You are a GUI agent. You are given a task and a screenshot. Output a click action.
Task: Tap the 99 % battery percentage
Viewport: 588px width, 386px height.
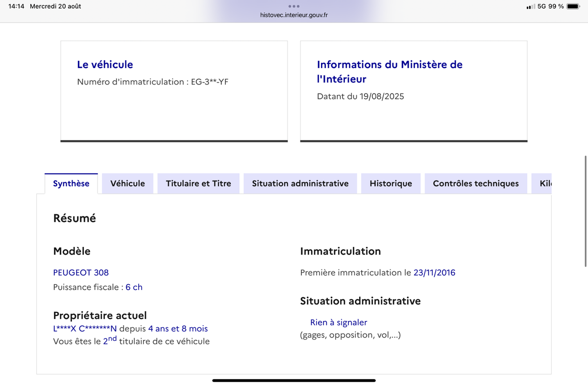point(556,6)
